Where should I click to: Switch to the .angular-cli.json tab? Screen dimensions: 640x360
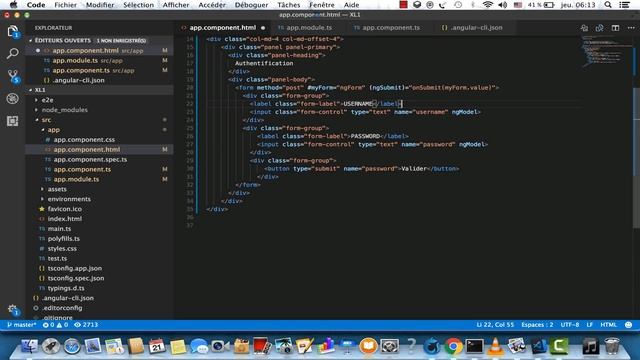476,28
